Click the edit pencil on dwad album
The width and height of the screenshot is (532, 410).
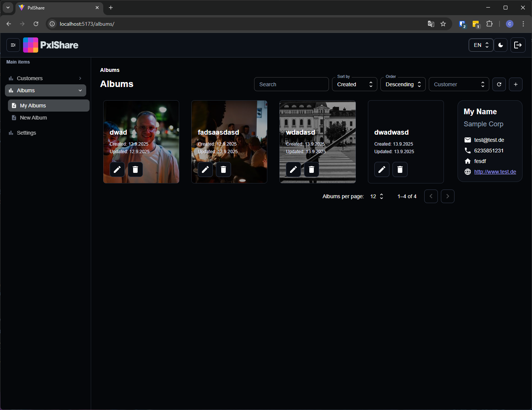click(117, 169)
